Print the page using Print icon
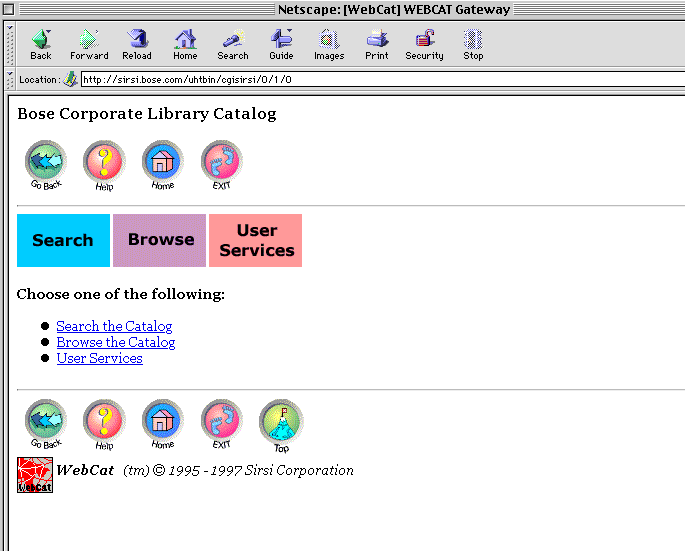 [377, 43]
